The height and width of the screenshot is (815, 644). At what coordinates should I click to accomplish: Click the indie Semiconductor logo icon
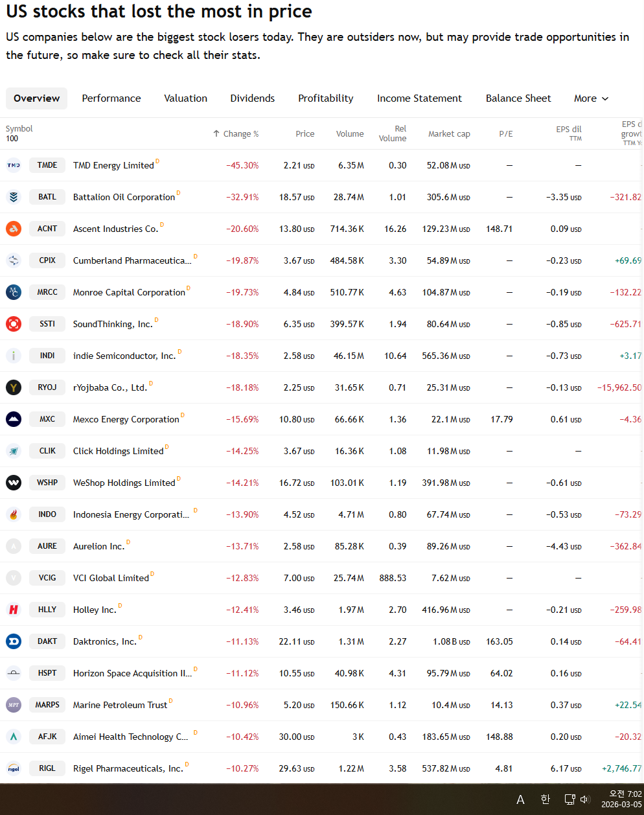tap(14, 356)
